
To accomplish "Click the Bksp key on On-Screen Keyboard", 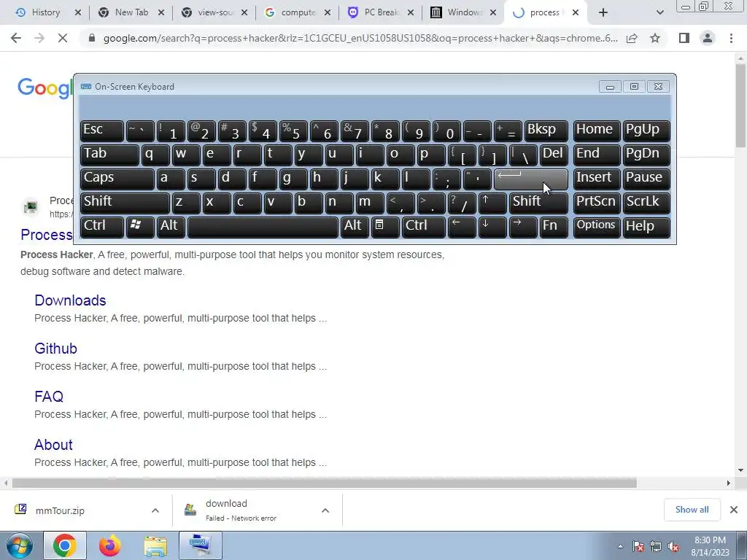I will [x=546, y=131].
